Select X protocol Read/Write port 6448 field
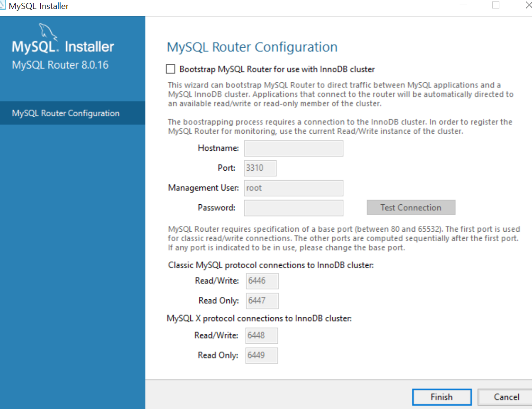 click(262, 335)
